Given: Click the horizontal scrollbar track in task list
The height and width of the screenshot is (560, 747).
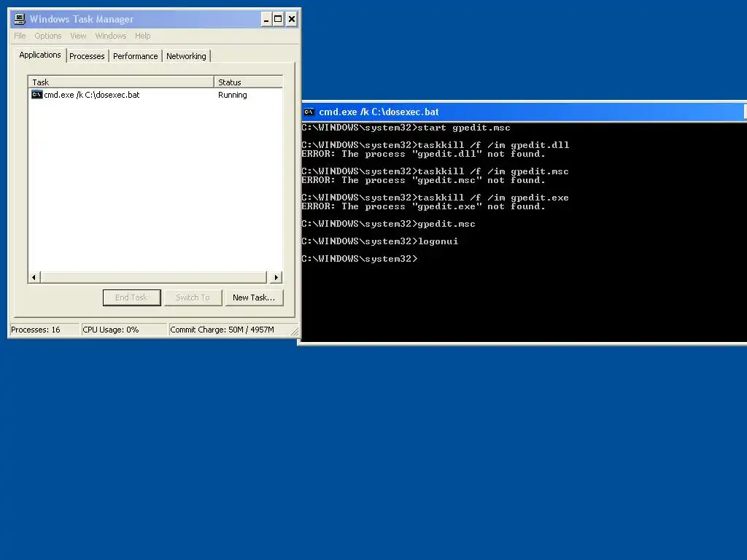Looking at the screenshot, I should [153, 277].
